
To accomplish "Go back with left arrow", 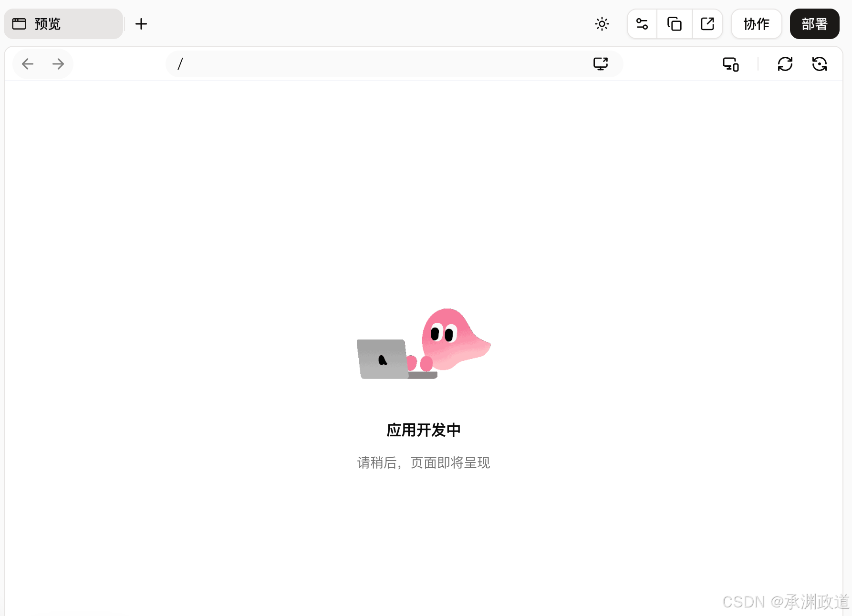I will [28, 64].
